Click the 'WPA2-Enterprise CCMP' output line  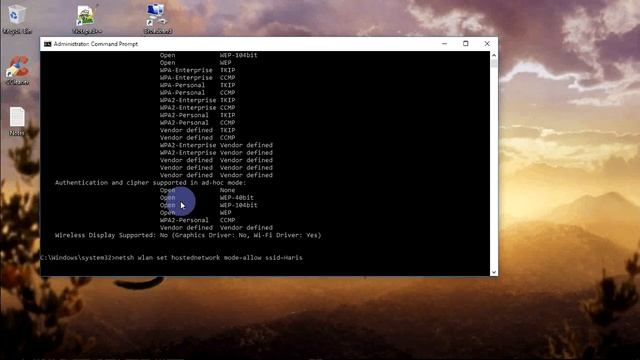click(x=198, y=108)
